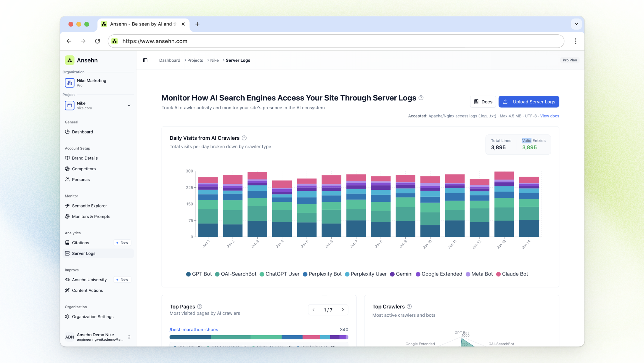Click info icon next to Daily Visits
The width and height of the screenshot is (644, 363).
click(x=244, y=138)
